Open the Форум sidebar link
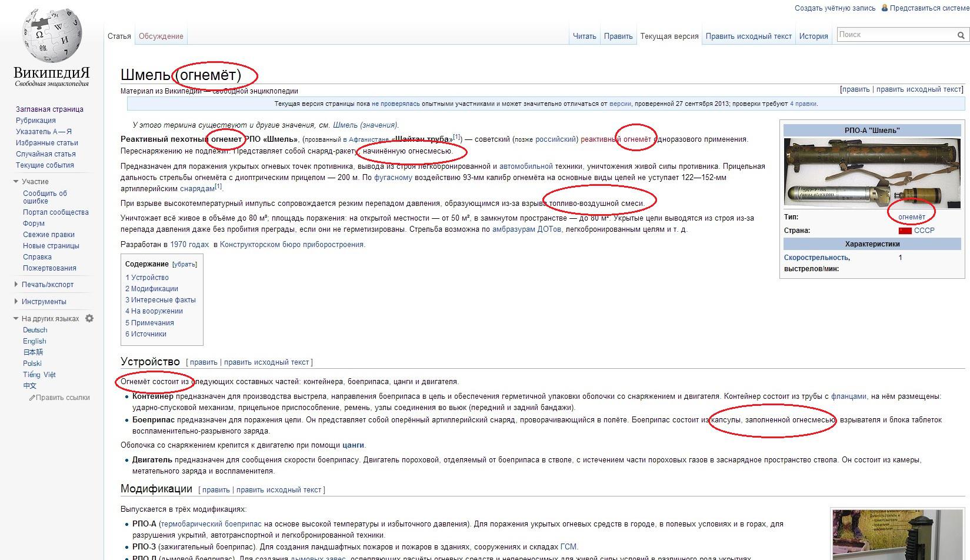The width and height of the screenshot is (970, 560). coord(34,224)
